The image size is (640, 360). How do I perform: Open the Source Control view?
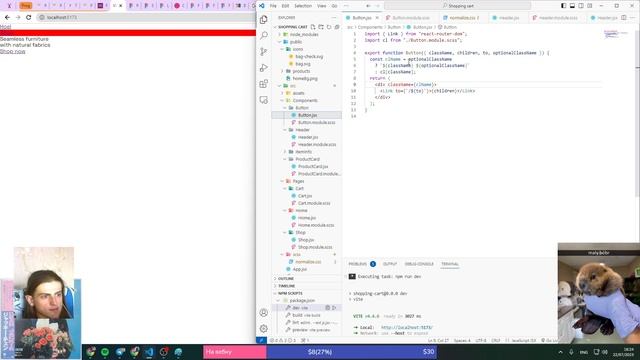coord(264,51)
